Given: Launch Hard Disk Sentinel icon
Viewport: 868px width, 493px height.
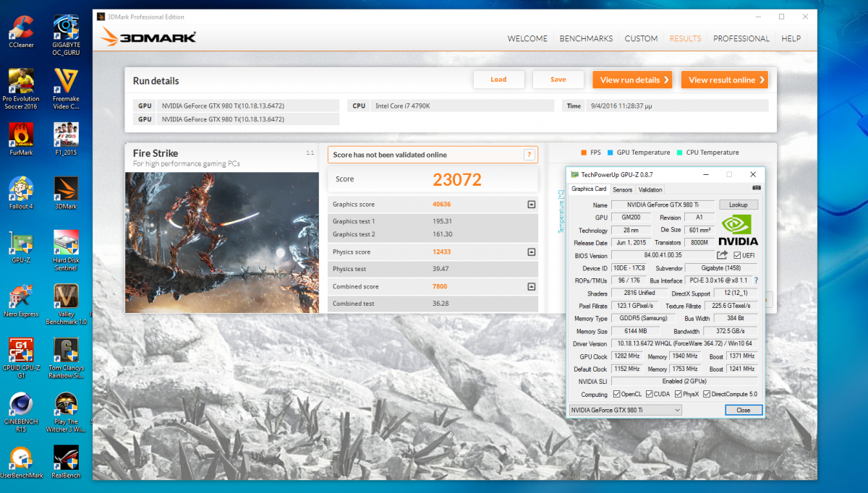Looking at the screenshot, I should tap(66, 250).
